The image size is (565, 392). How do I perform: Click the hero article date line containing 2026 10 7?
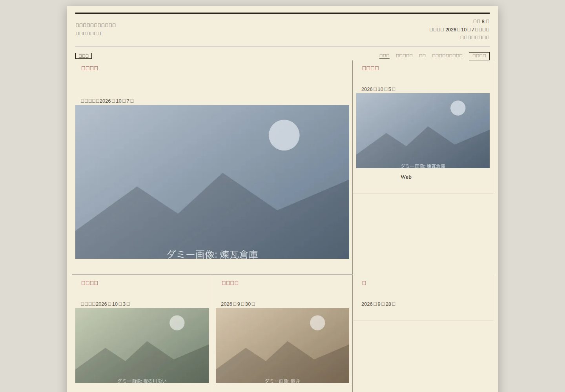[x=107, y=101]
